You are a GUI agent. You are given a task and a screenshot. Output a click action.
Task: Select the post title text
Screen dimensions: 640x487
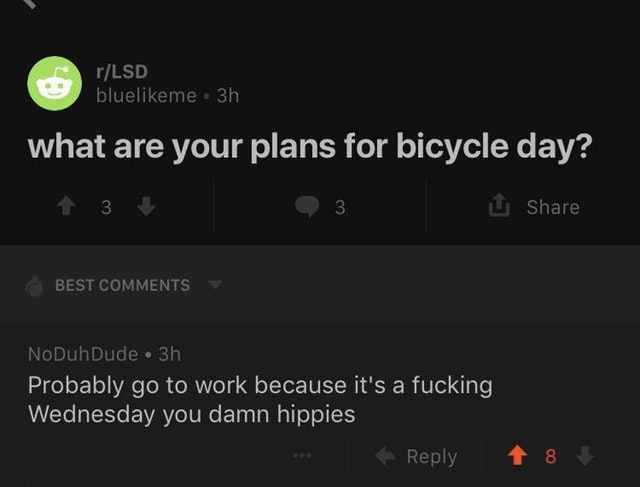click(310, 147)
